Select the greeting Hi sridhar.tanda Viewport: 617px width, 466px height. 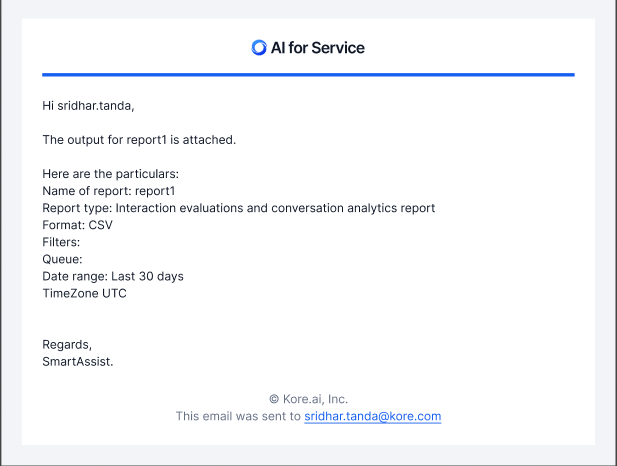[88, 106]
